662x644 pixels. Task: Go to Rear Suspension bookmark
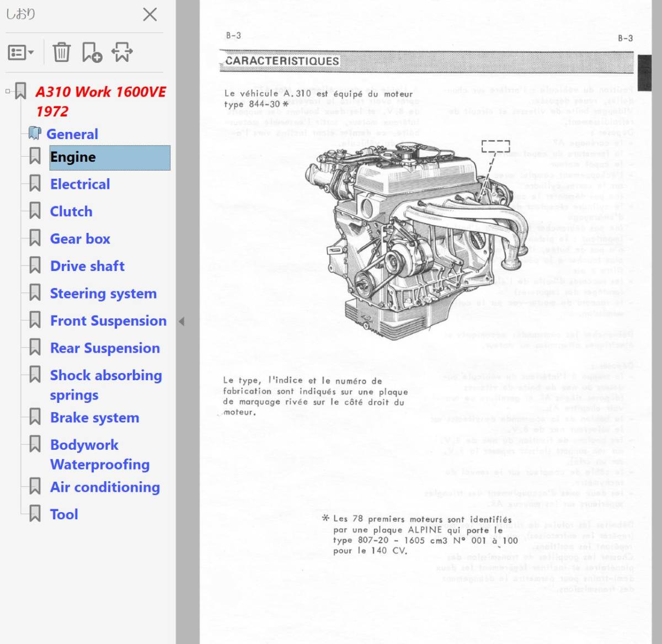pyautogui.click(x=105, y=348)
